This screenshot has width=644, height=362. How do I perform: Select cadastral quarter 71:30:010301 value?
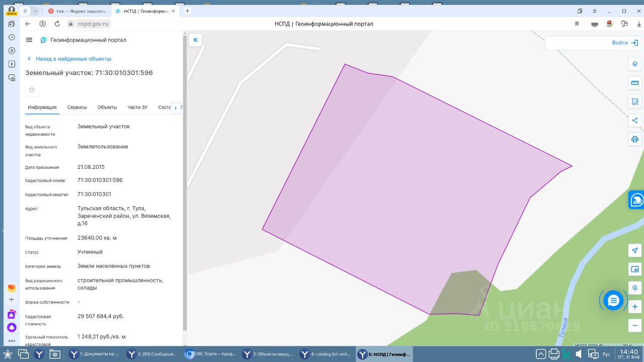95,194
